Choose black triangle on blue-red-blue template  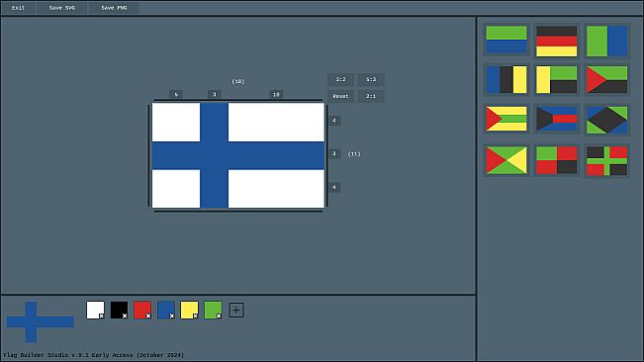click(x=557, y=119)
